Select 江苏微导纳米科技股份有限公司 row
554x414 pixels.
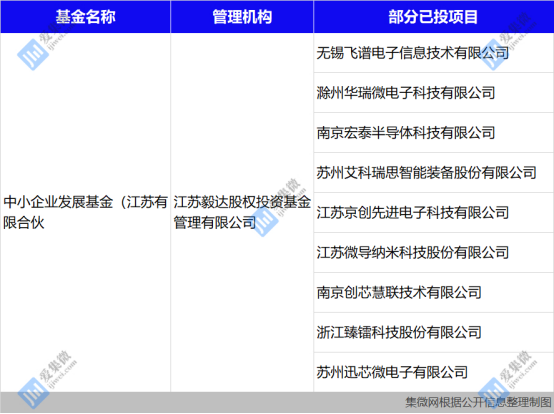[434, 253]
